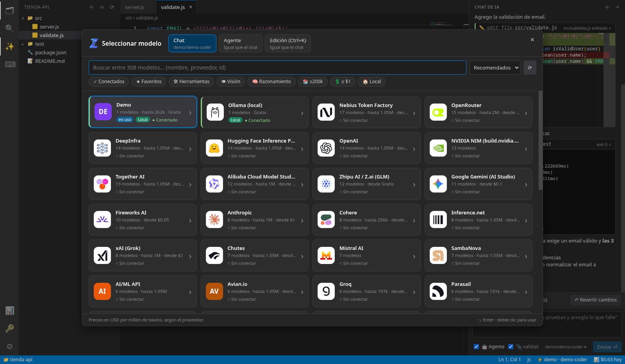Screen dimensions: 625x364
Task: Expand the Demo provider card chevron
Action: click(x=190, y=113)
